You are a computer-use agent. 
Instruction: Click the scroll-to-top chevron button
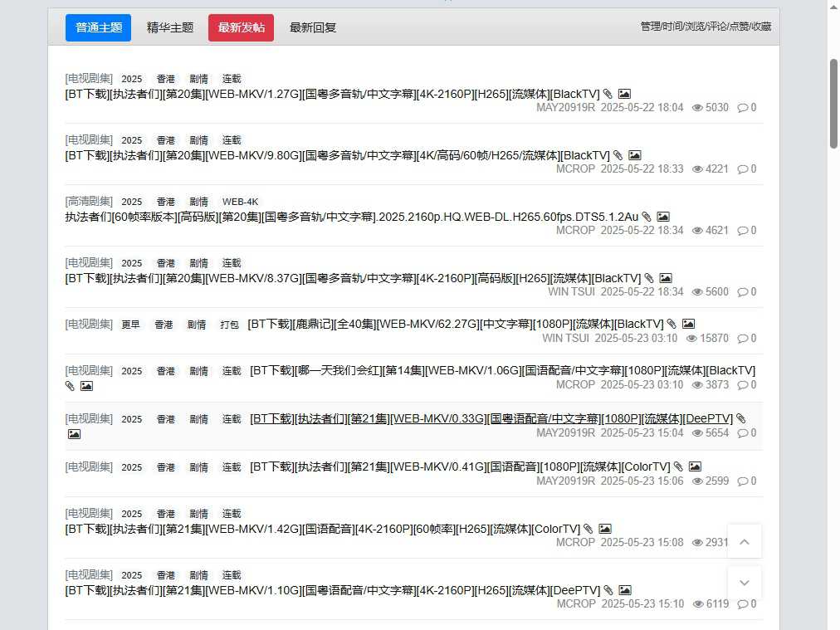pyautogui.click(x=744, y=540)
